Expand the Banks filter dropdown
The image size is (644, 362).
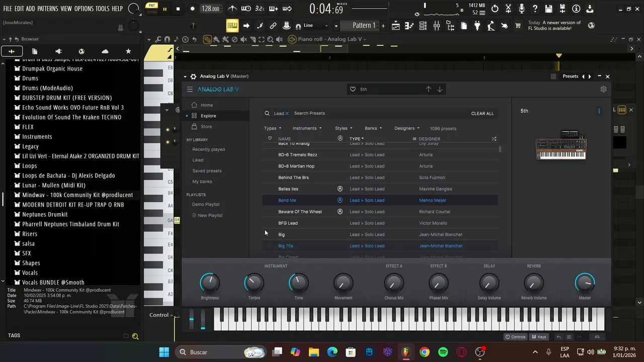(x=373, y=128)
